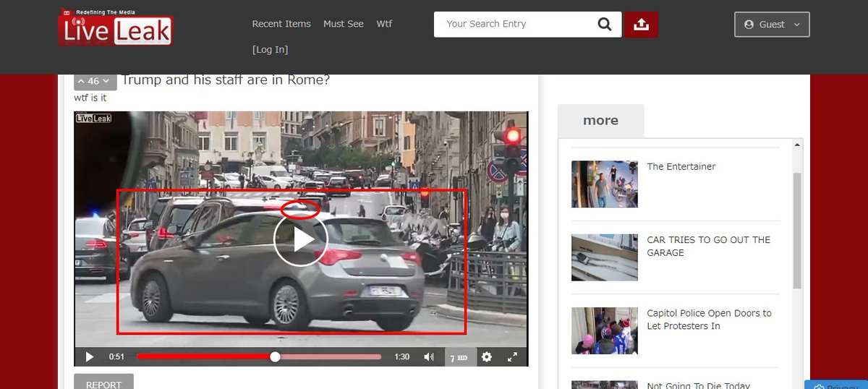The image size is (868, 389).
Task: Enter fullscreen video mode
Action: pos(512,356)
